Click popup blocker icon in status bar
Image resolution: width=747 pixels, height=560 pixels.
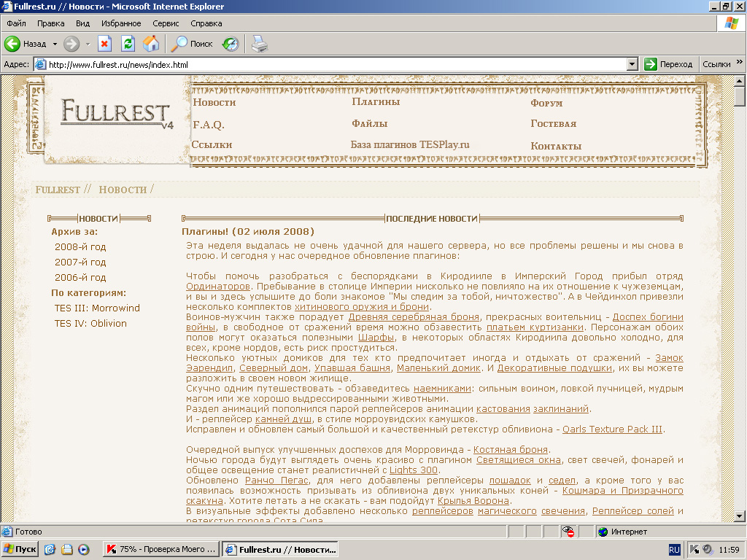(568, 532)
